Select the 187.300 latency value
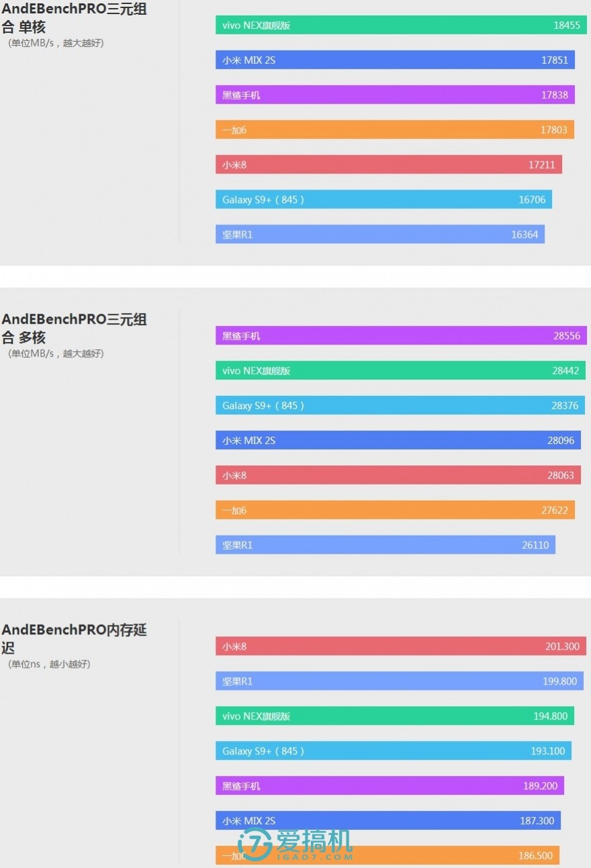This screenshot has height=868, width=591. tap(537, 821)
